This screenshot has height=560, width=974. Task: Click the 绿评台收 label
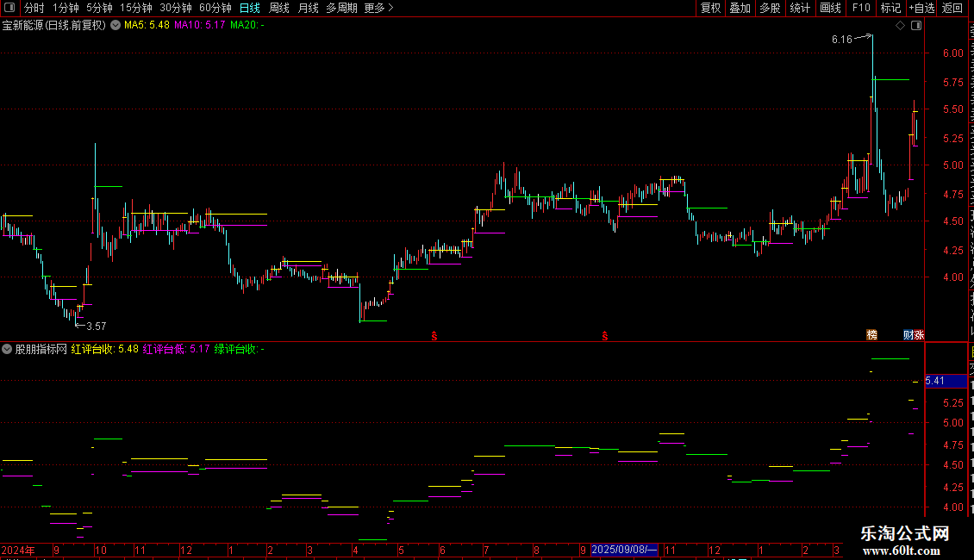pyautogui.click(x=239, y=349)
